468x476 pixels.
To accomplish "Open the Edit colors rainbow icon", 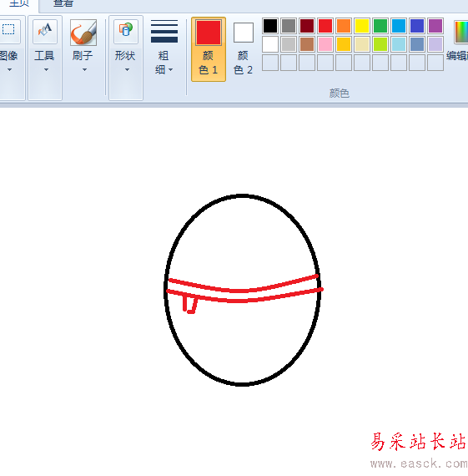I will click(461, 32).
